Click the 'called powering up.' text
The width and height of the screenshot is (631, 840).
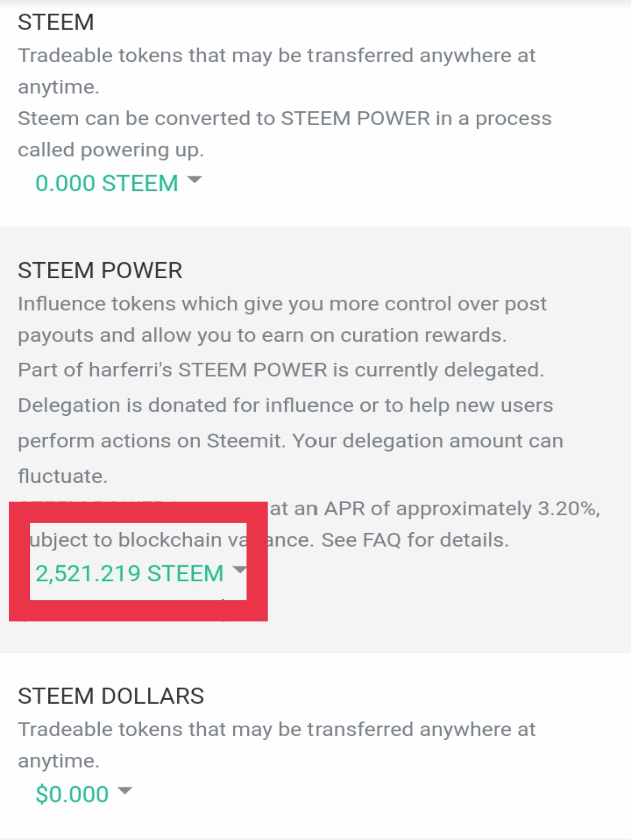coord(111,150)
